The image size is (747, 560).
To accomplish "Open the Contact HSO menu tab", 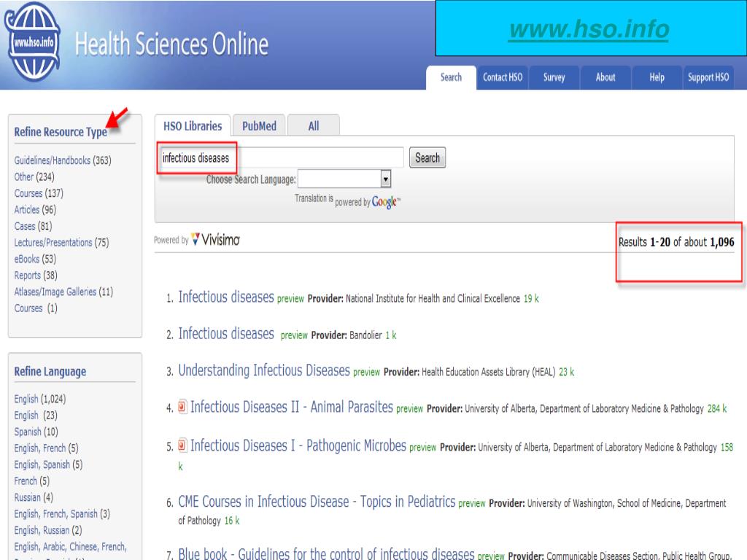I will 502,77.
